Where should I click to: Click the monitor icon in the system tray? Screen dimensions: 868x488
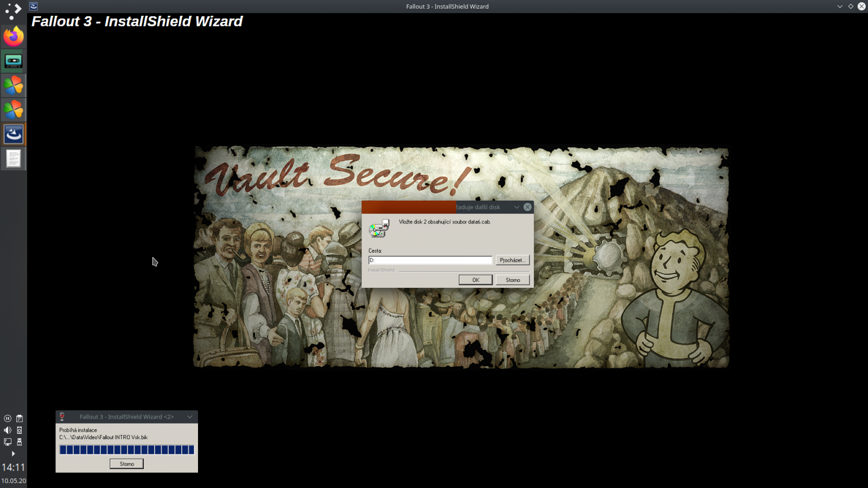coord(8,441)
